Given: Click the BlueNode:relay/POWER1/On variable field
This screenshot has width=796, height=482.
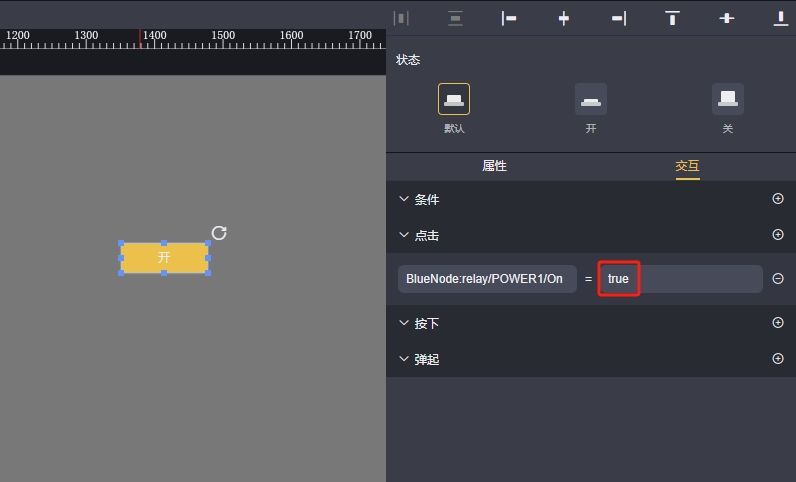Looking at the screenshot, I should point(487,279).
